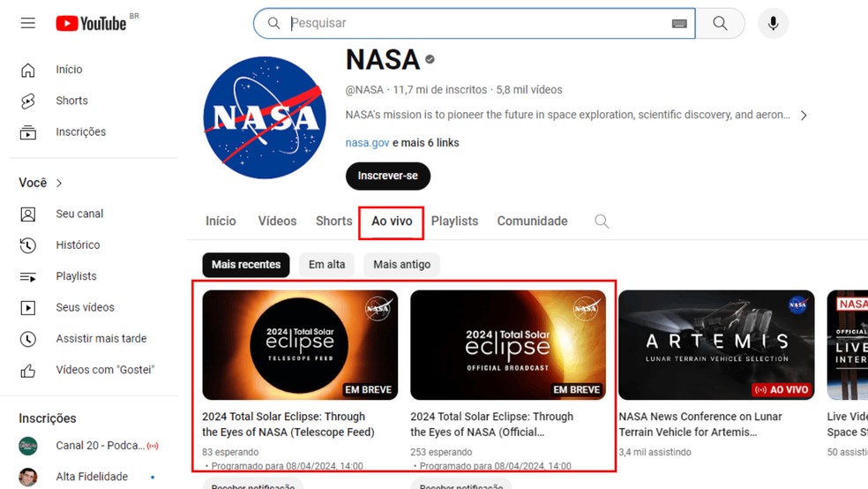The image size is (868, 489).
Task: Select the Em alta filter chip
Action: coord(326,265)
